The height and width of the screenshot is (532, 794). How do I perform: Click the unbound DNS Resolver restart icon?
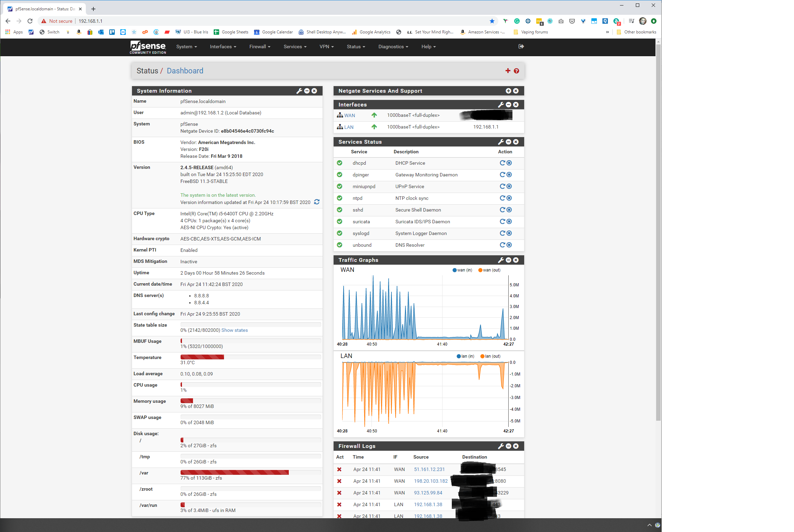pyautogui.click(x=502, y=245)
